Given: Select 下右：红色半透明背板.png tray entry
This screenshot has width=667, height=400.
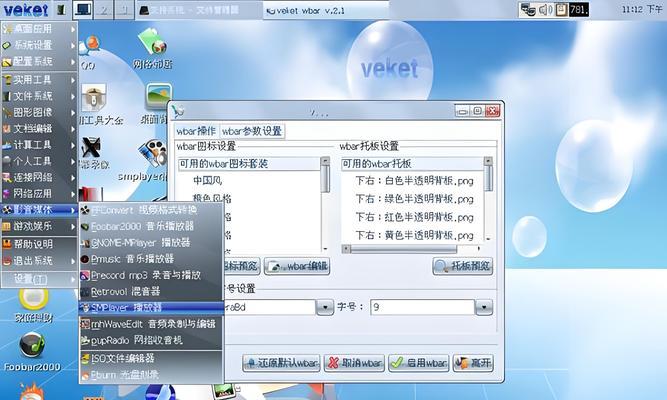Looking at the screenshot, I should pyautogui.click(x=413, y=217).
